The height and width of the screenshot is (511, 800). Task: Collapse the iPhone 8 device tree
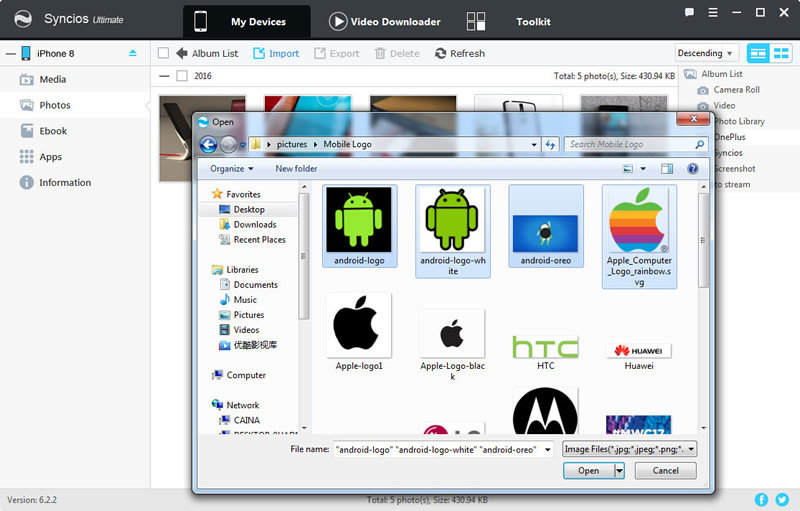(x=11, y=54)
